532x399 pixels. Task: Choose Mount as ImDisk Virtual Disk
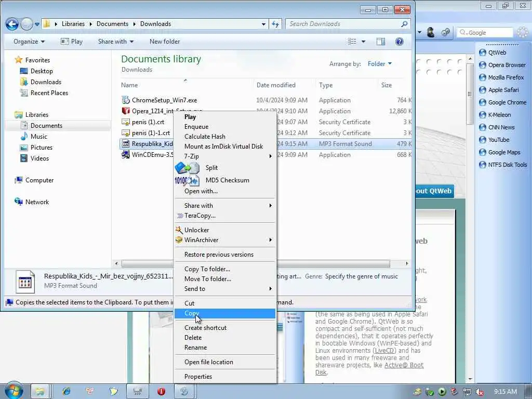coord(223,146)
